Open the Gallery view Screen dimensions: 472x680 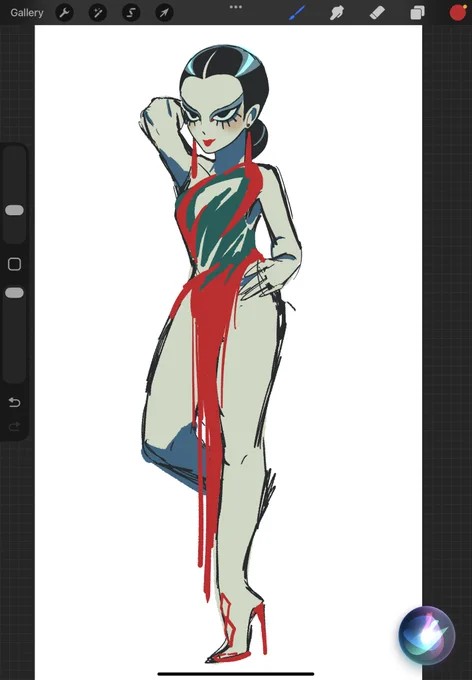(x=27, y=13)
